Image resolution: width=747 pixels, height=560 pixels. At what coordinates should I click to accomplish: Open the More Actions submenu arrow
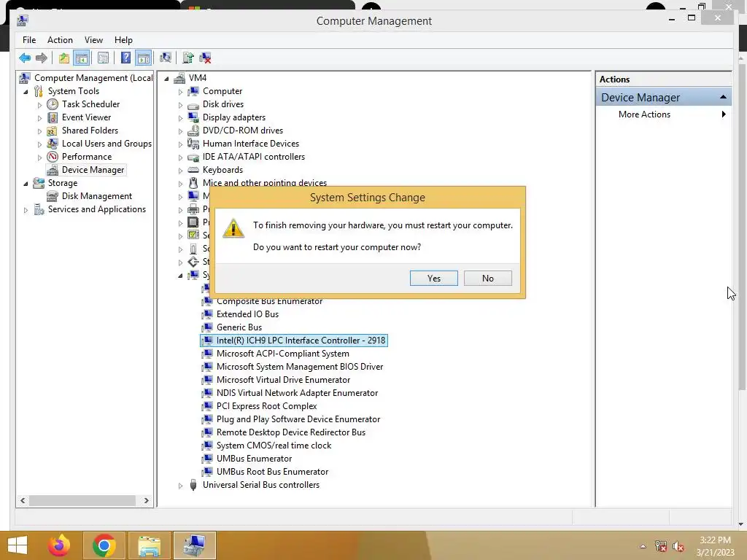click(x=724, y=114)
